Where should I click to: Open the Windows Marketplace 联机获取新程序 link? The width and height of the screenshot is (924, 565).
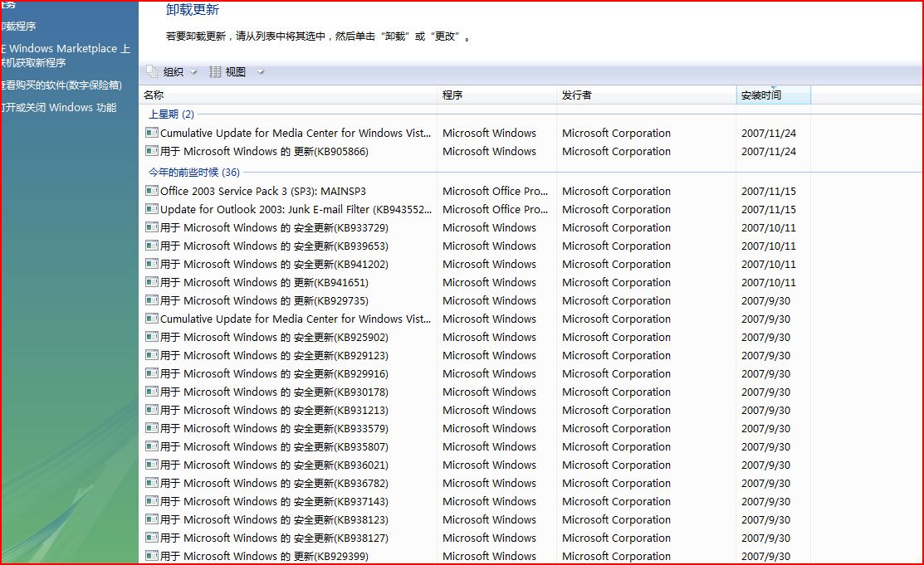(65, 56)
